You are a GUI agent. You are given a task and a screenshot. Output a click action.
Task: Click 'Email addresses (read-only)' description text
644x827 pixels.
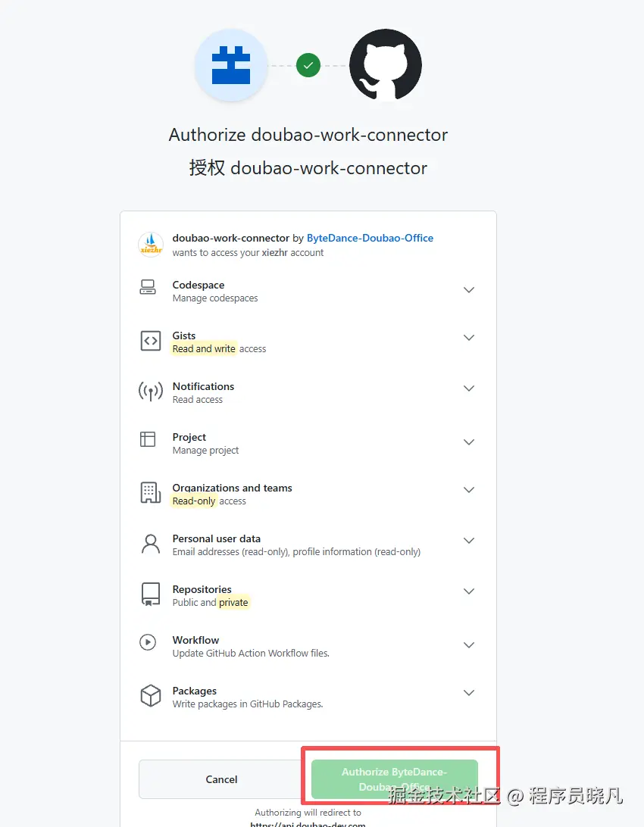point(230,551)
